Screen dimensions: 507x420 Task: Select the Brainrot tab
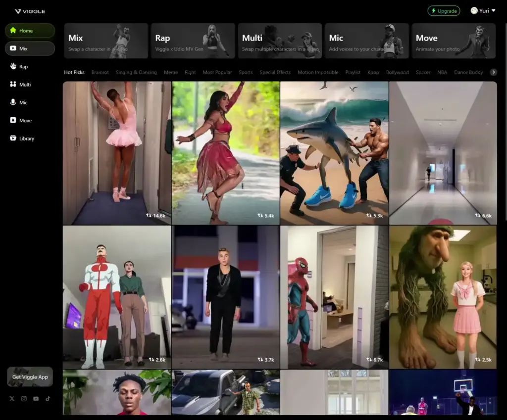100,72
